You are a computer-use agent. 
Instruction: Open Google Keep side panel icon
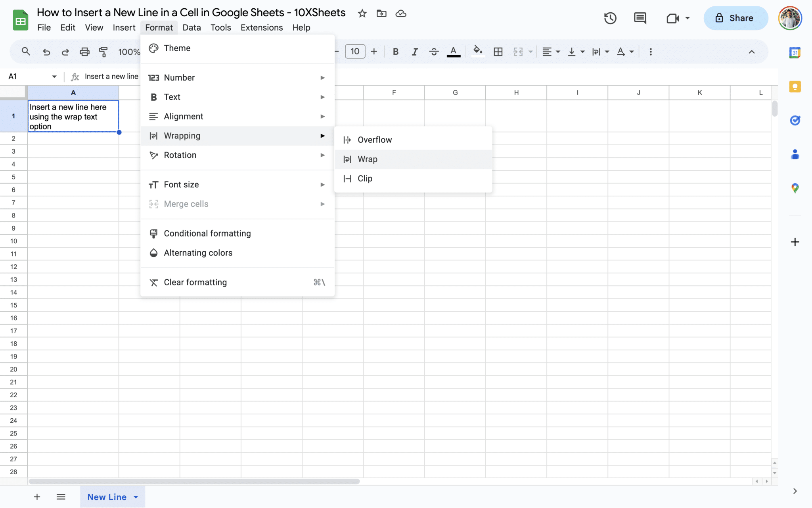(795, 87)
